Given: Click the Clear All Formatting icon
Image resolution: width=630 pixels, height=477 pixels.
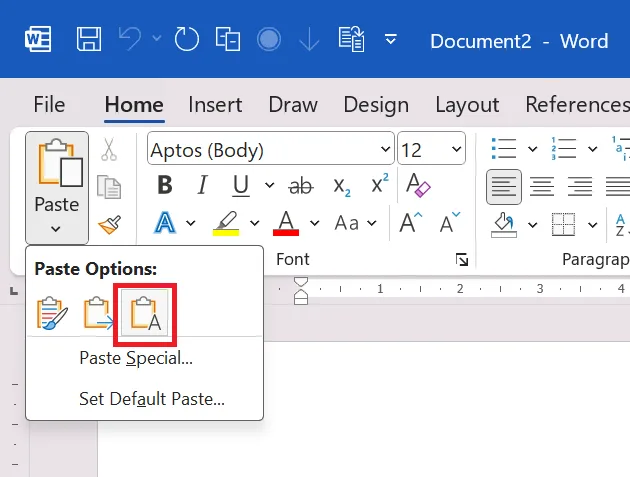Looking at the screenshot, I should point(417,186).
